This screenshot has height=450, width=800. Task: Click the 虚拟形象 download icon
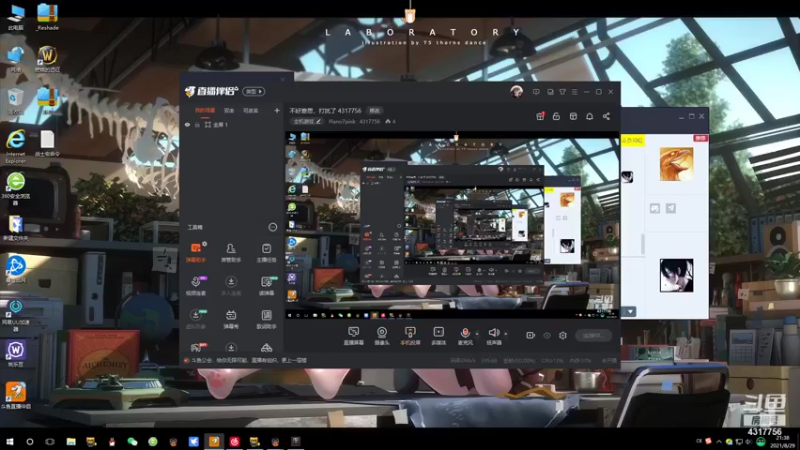point(196,315)
